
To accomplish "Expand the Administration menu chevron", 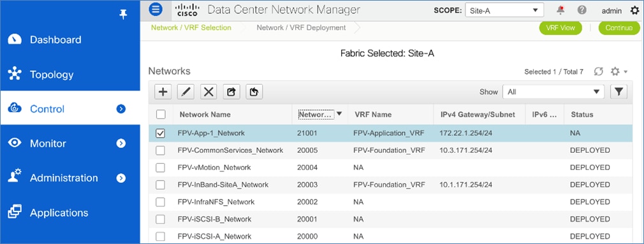I will click(121, 178).
